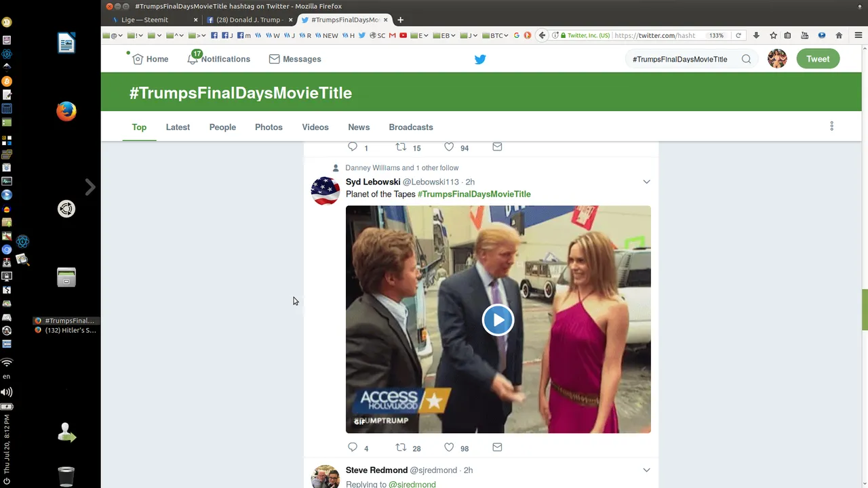Open a new Firefox tab

pos(400,20)
